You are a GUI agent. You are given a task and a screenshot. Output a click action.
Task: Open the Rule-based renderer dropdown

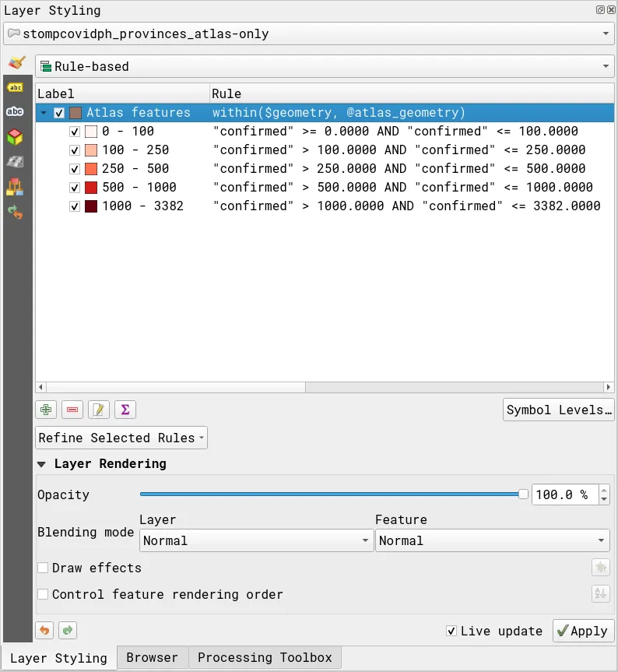point(324,66)
